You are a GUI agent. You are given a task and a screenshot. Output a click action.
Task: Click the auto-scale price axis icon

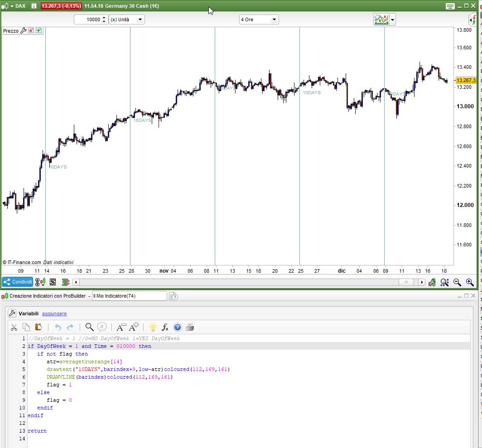tap(432, 282)
